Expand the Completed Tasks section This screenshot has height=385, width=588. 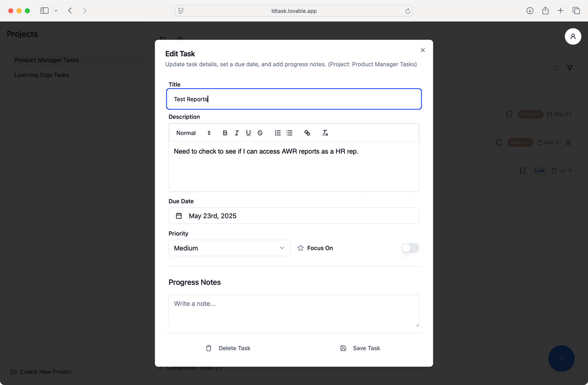(x=191, y=368)
